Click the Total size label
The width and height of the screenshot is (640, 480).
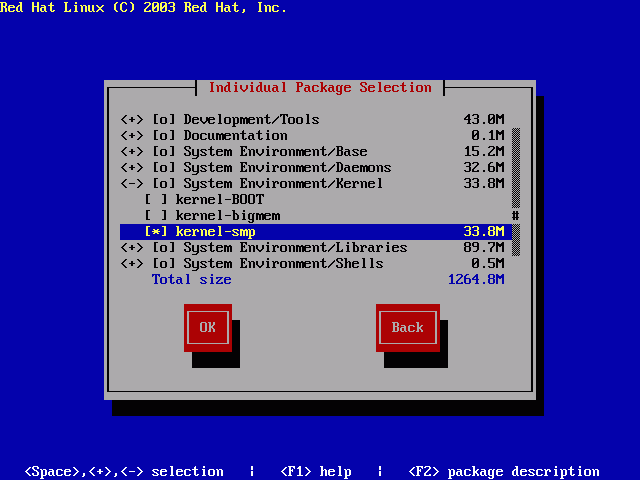click(191, 280)
